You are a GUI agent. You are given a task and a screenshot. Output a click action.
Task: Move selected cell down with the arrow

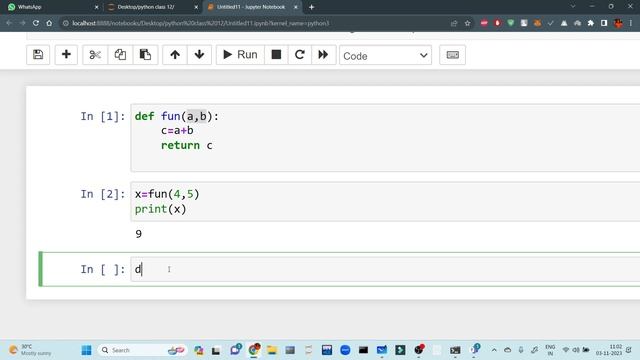(x=199, y=55)
